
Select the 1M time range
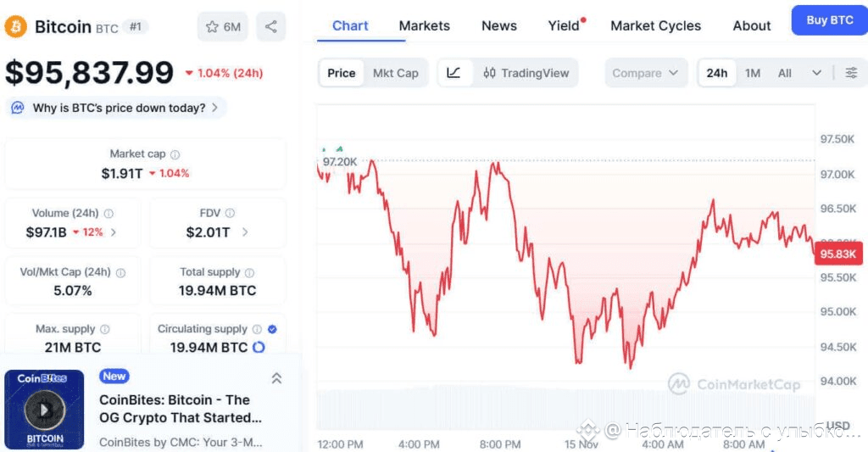753,73
